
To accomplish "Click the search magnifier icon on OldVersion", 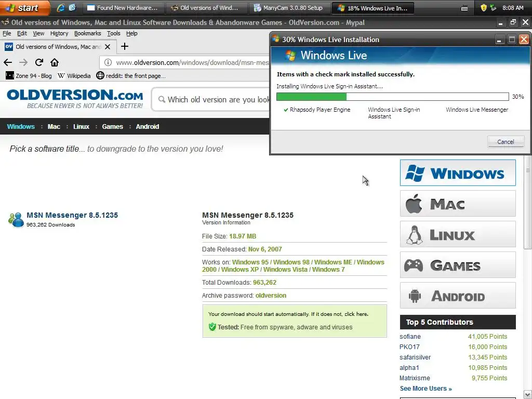I will (162, 99).
